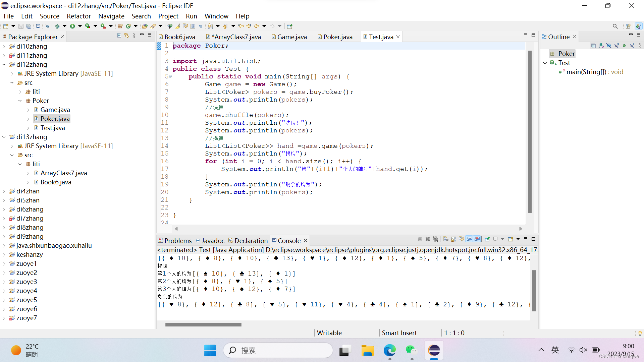Collapse the di12zhang project node
644x362 pixels.
click(4, 64)
